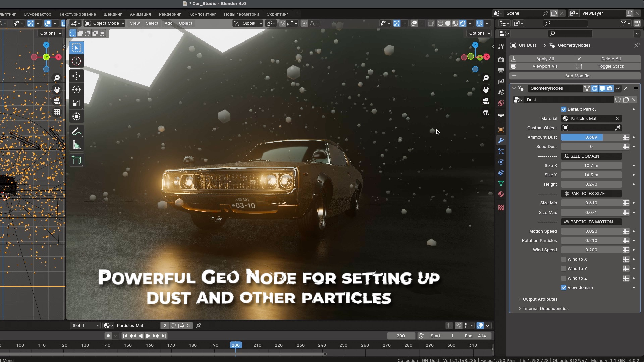Open the Object Mode dropdown
Screen dimensions: 644x362
(104, 23)
